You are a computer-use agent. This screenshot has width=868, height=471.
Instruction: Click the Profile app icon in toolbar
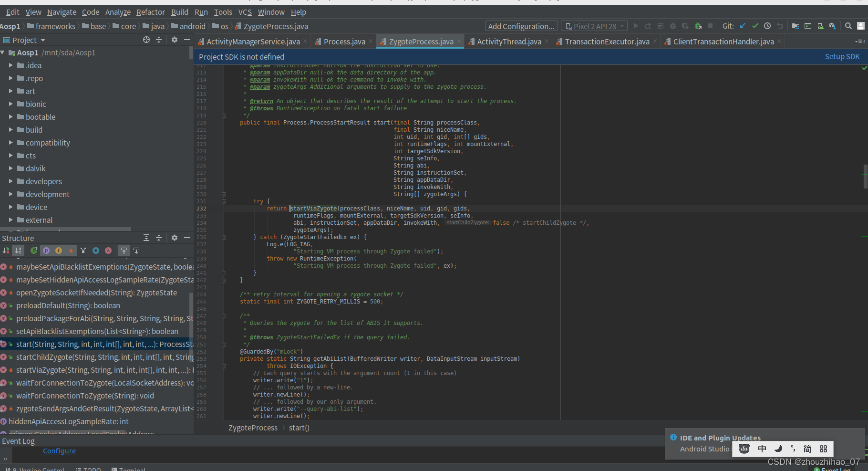point(685,26)
